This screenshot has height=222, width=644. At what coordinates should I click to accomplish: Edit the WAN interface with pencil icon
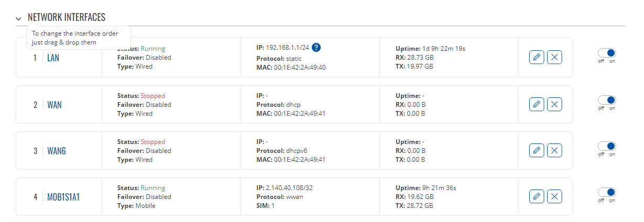tap(537, 105)
